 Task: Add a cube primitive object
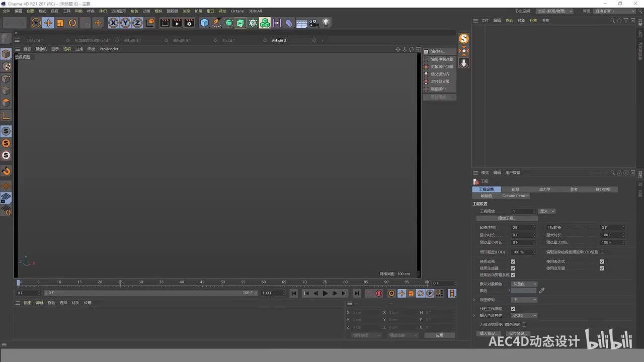click(204, 23)
